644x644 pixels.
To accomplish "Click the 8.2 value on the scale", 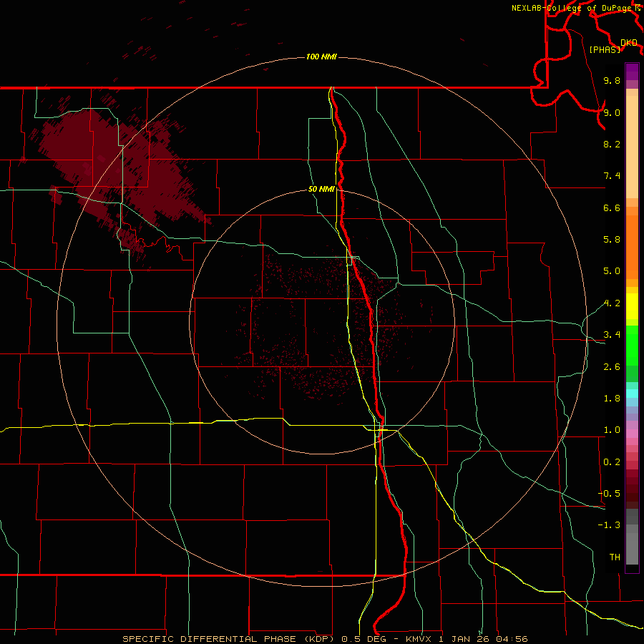I will pyautogui.click(x=612, y=145).
